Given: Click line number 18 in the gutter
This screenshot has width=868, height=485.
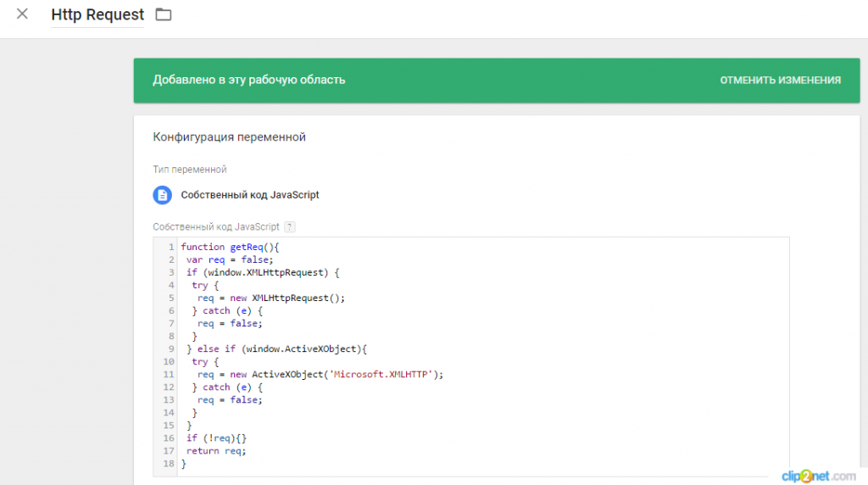Looking at the screenshot, I should pyautogui.click(x=169, y=464).
